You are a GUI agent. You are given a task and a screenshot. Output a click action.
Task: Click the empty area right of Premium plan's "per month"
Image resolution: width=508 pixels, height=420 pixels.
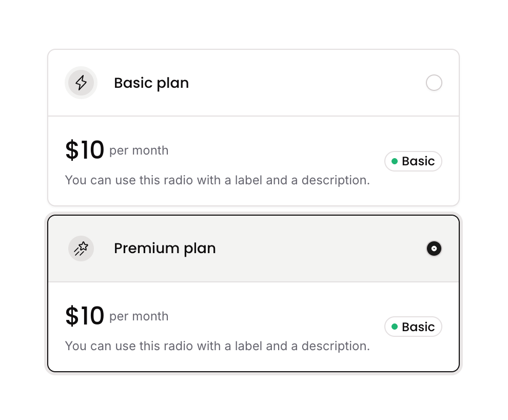(272, 317)
